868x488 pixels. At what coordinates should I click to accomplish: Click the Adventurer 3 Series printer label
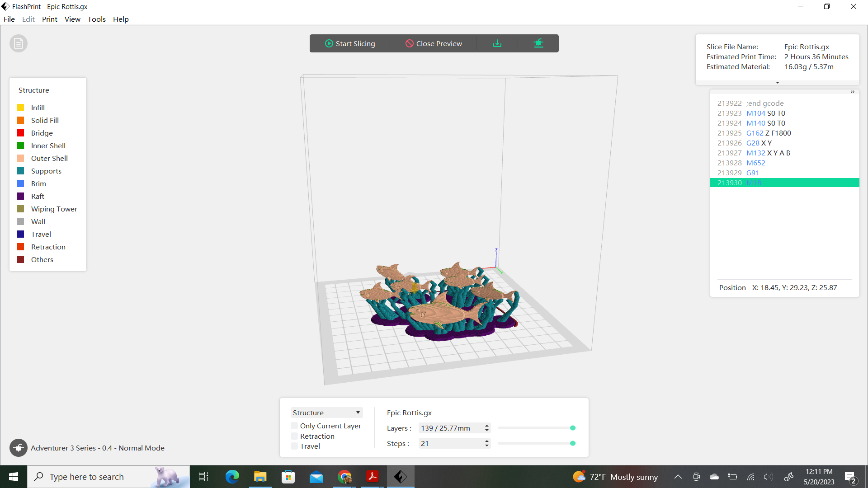click(x=97, y=448)
